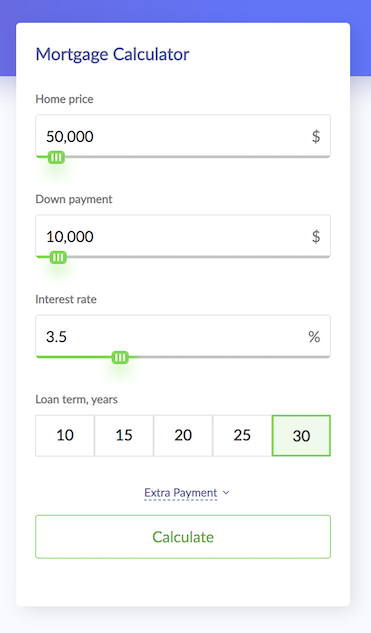Expand the Extra Payment section
This screenshot has width=371, height=633.
tap(181, 493)
